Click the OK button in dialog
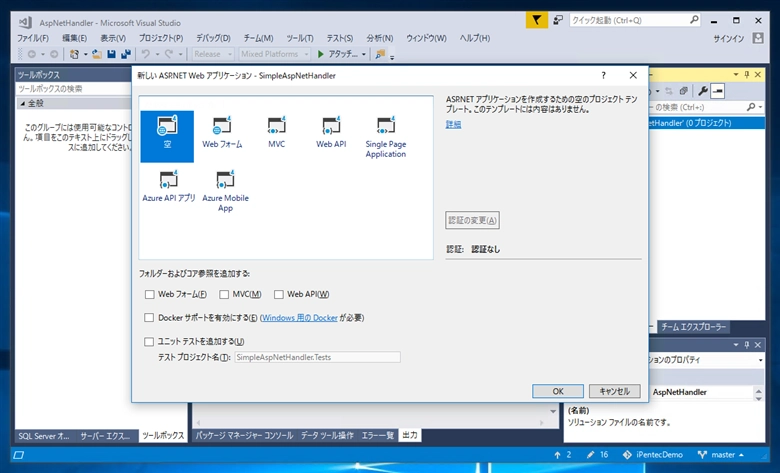Image resolution: width=780 pixels, height=473 pixels. pyautogui.click(x=558, y=391)
